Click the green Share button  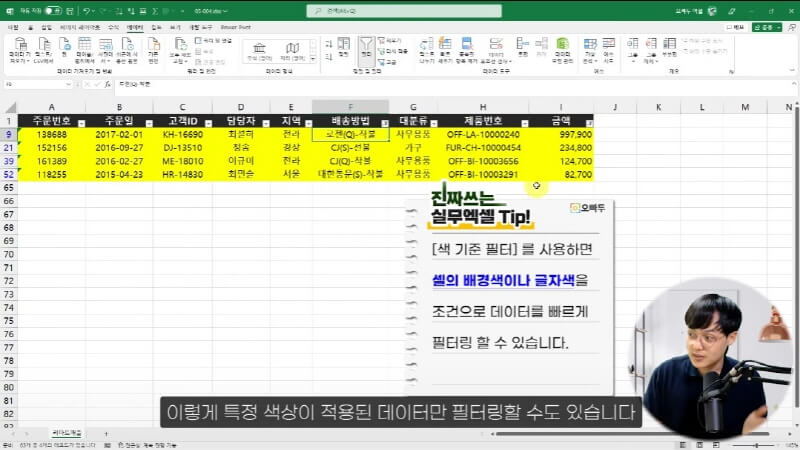click(x=767, y=27)
